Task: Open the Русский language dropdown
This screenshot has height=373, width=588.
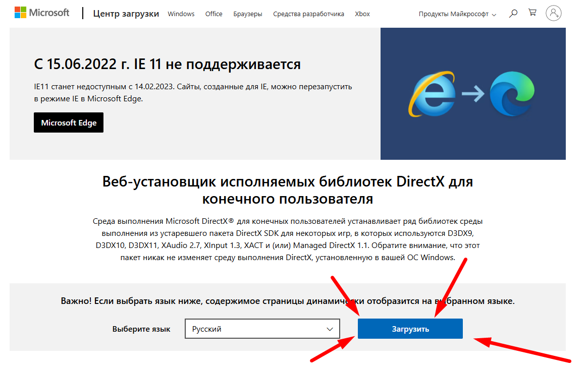Action: click(x=262, y=329)
